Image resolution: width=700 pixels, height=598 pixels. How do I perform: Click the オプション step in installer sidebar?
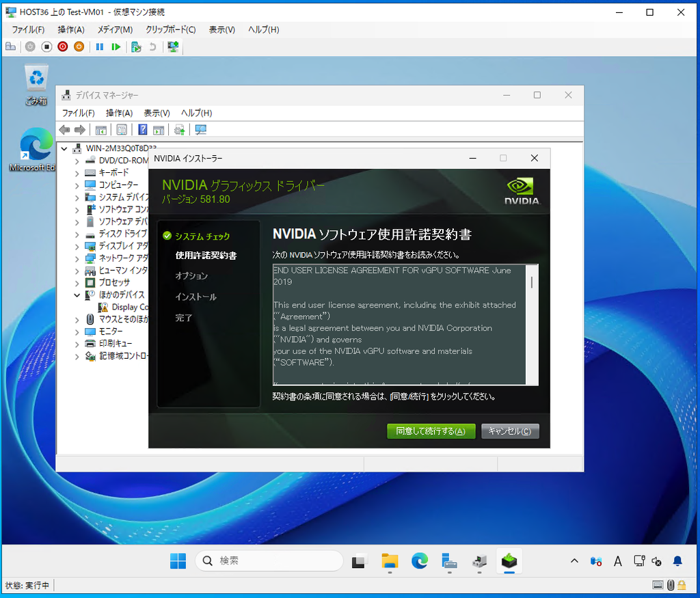[x=191, y=276]
